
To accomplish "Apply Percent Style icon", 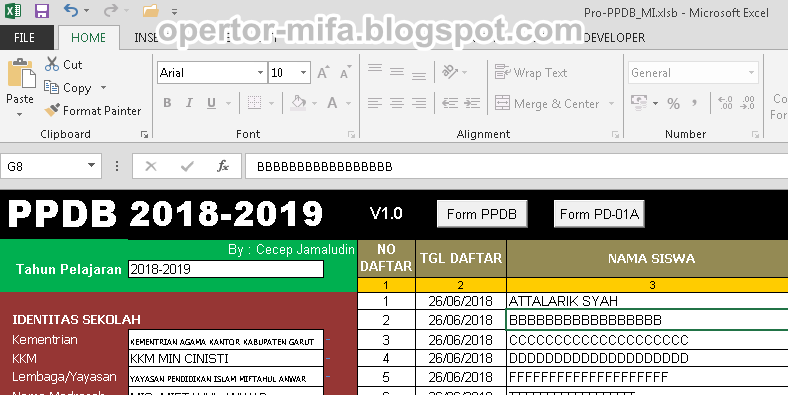I will tap(673, 104).
